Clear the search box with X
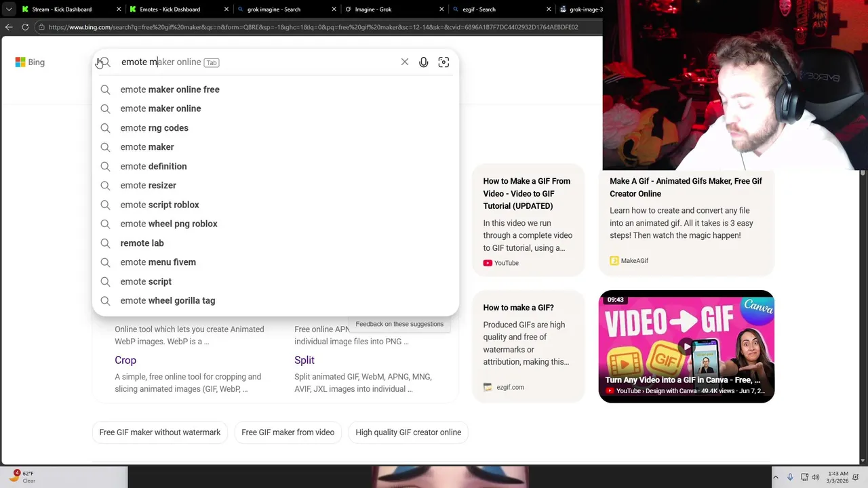The height and width of the screenshot is (488, 868). [x=405, y=62]
